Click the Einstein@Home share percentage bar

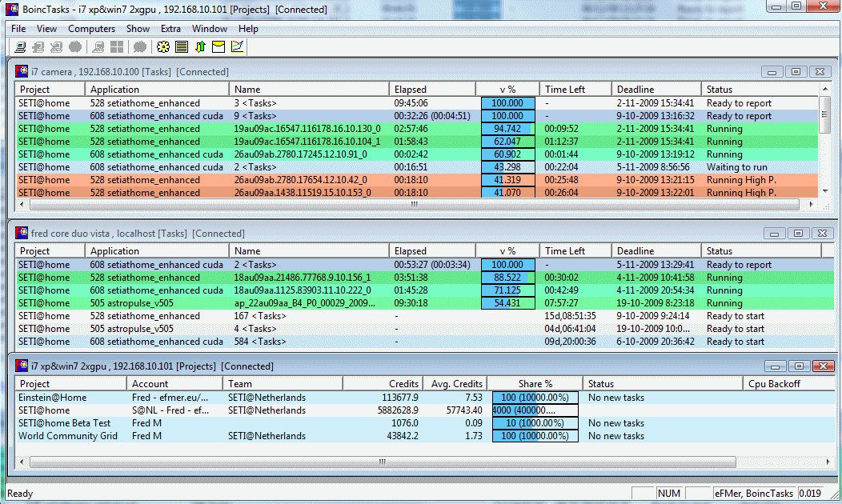point(535,398)
